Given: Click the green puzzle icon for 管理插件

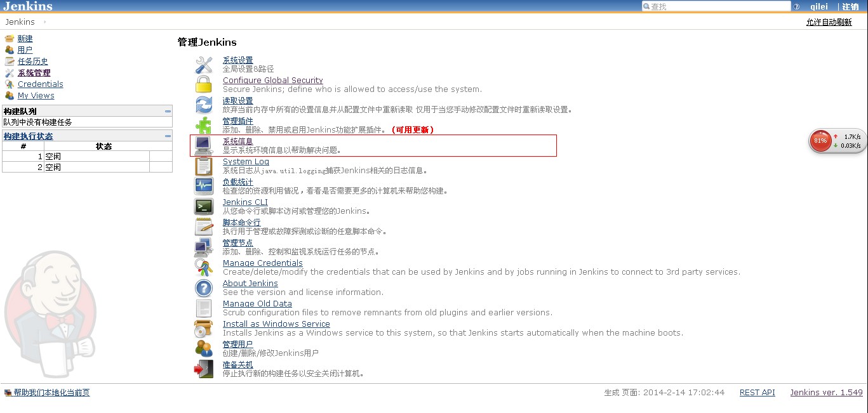Looking at the screenshot, I should (x=204, y=126).
